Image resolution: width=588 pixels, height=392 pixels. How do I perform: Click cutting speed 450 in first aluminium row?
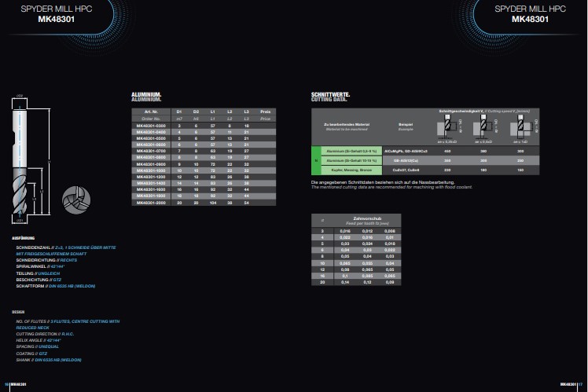(447, 152)
